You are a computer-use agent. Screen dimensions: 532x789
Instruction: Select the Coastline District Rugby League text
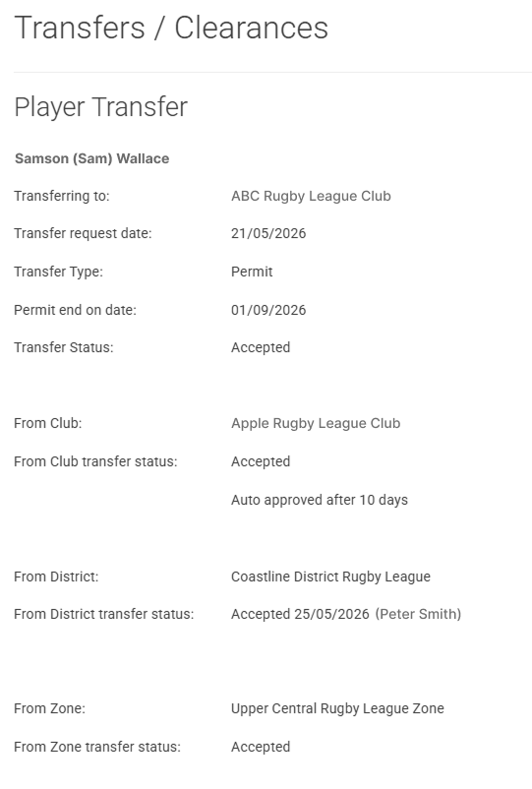[330, 577]
